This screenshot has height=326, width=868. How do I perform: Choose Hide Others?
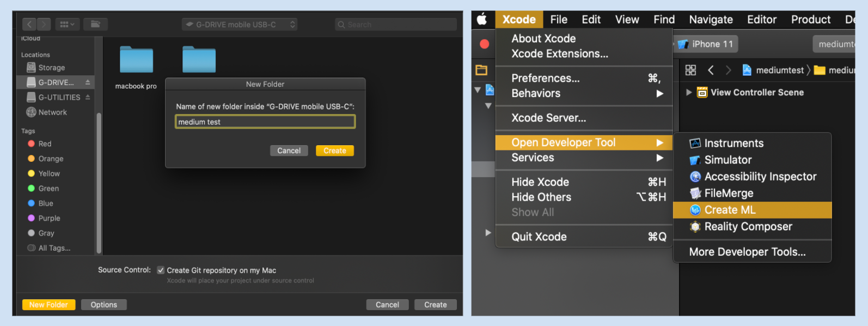coord(584,197)
